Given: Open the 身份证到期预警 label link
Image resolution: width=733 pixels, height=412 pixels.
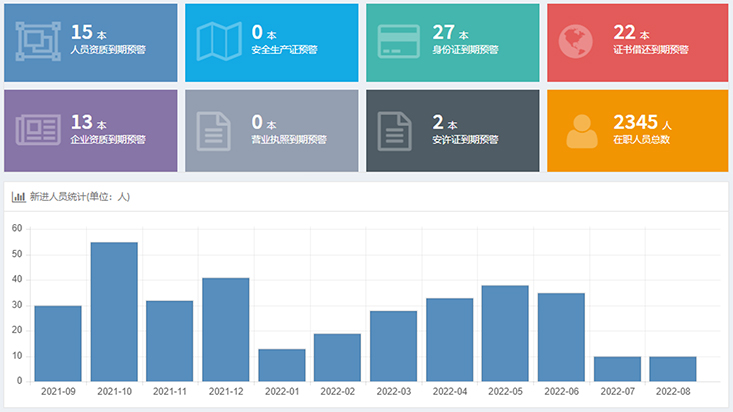Looking at the screenshot, I should coord(465,50).
